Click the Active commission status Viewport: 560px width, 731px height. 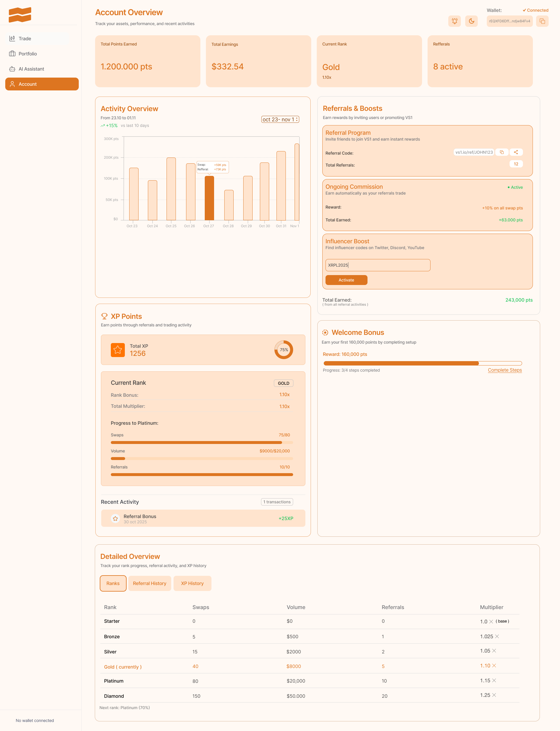[515, 187]
